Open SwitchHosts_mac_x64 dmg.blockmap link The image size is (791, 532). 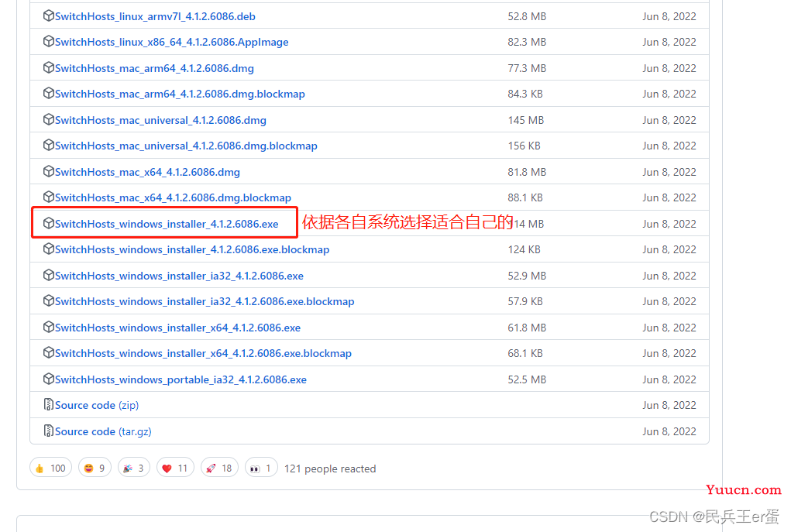click(173, 197)
